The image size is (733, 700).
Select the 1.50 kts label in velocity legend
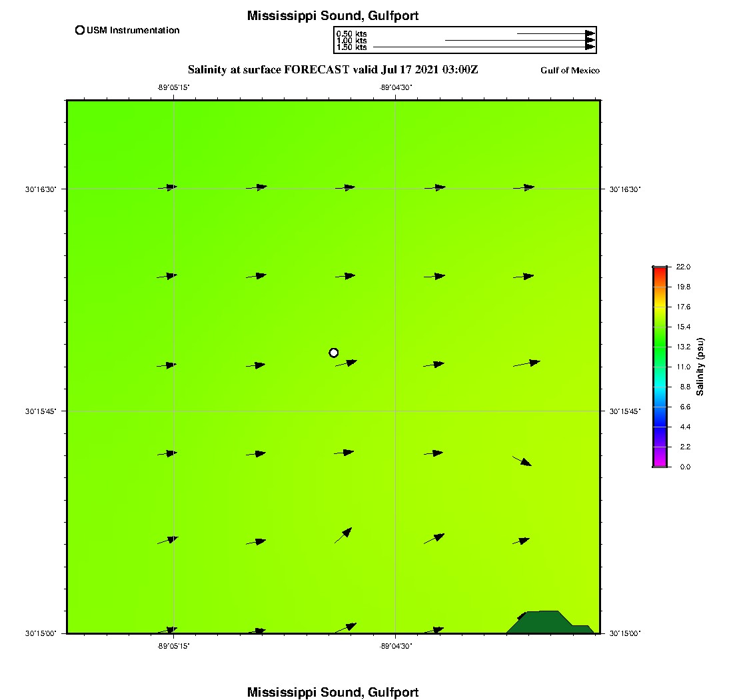(x=351, y=47)
